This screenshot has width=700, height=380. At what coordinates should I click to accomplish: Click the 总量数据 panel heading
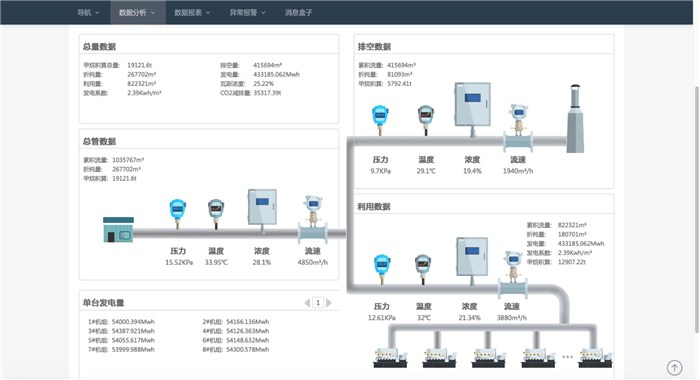[x=99, y=46]
